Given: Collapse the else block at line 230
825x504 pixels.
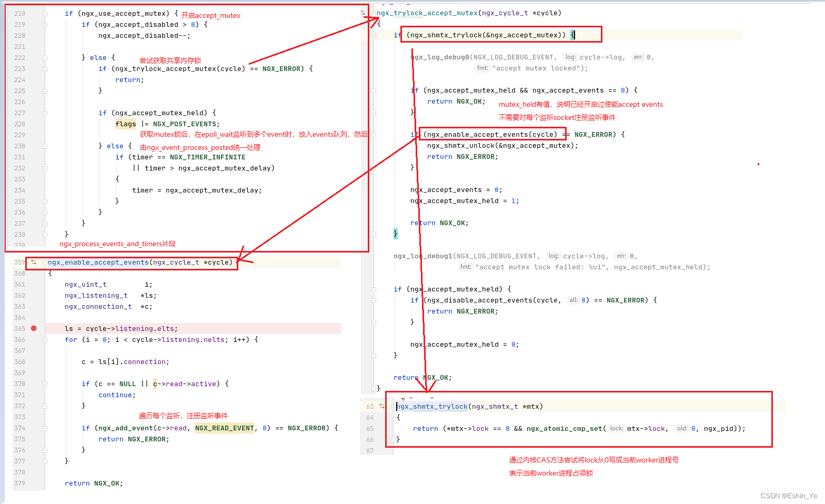Looking at the screenshot, I should tap(45, 146).
